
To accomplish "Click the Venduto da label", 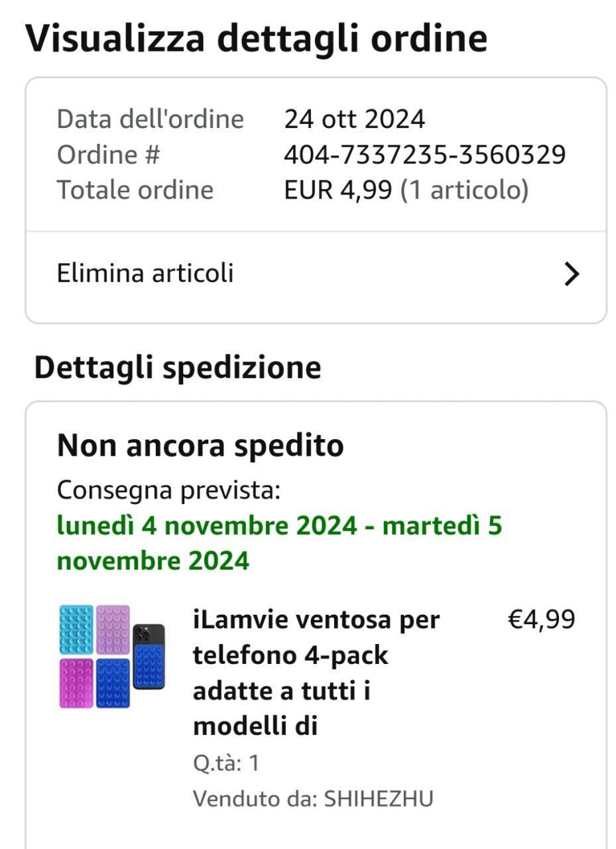I will pos(255,799).
